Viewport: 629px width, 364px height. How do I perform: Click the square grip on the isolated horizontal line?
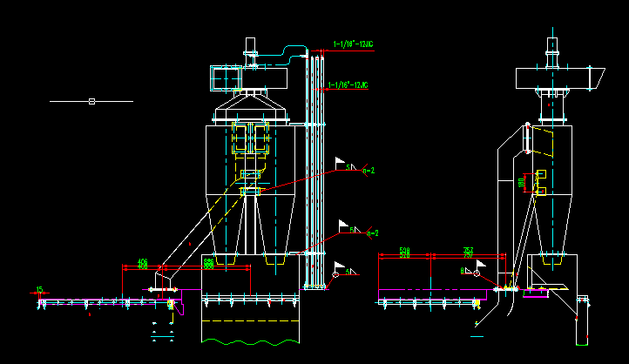tap(91, 101)
